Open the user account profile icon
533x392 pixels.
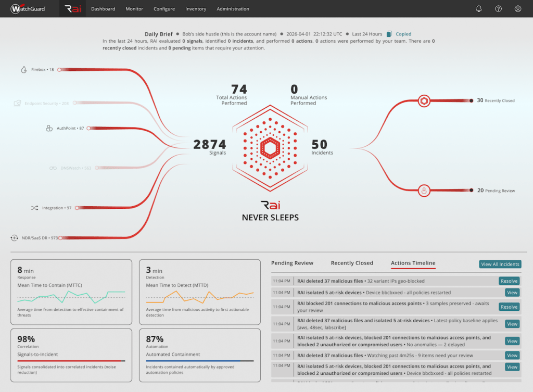[x=518, y=9]
